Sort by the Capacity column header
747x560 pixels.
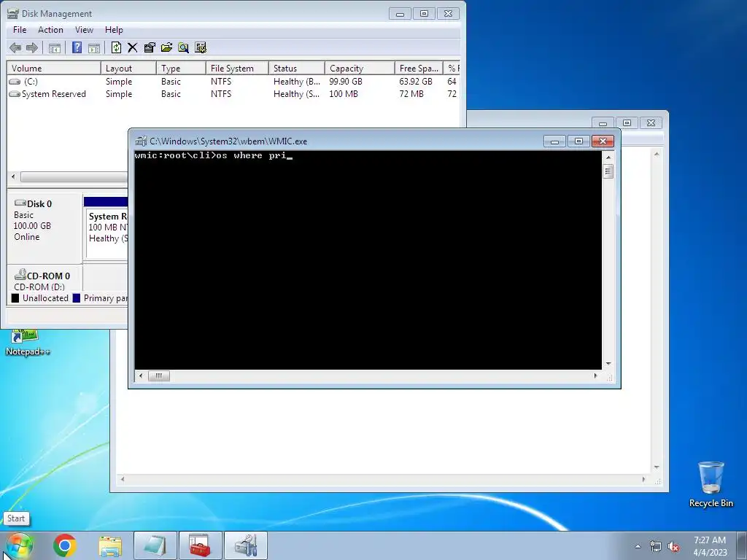360,68
